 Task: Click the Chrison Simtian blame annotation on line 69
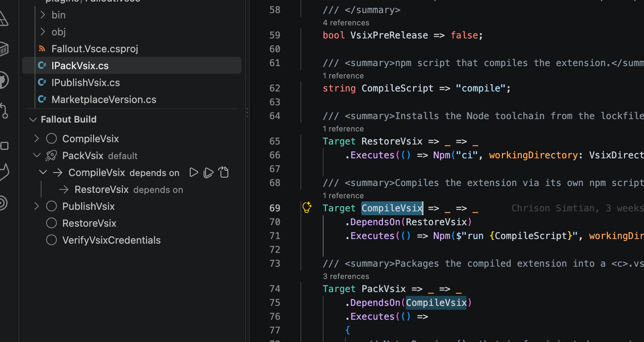[577, 208]
